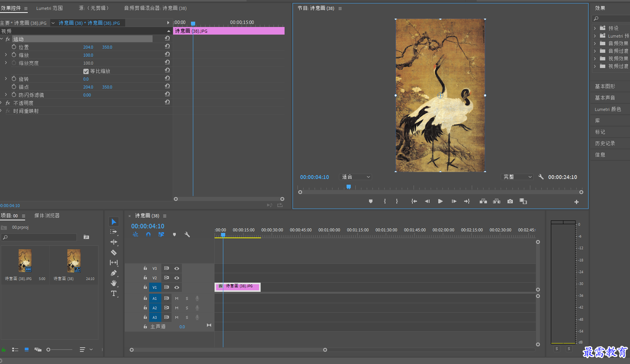This screenshot has height=364, width=630.
Task: Add marker in Program monitor
Action: pyautogui.click(x=371, y=201)
